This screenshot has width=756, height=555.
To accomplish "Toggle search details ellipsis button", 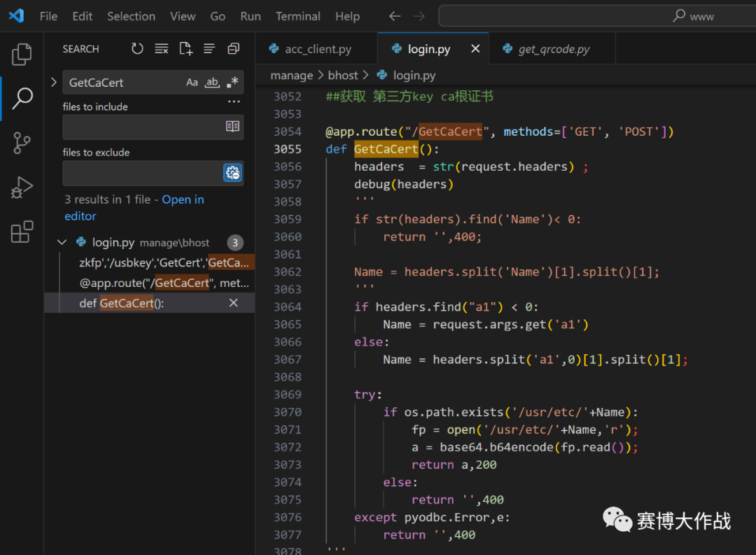I will (x=234, y=101).
